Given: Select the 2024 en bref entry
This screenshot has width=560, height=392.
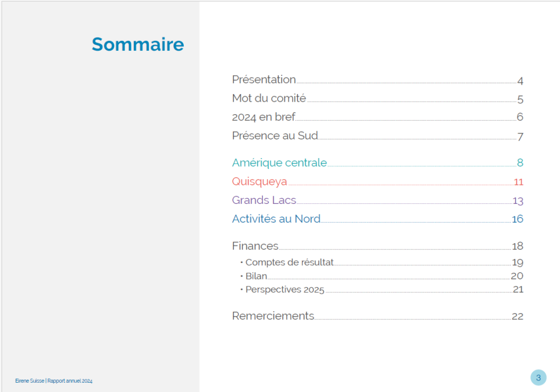Looking at the screenshot, I should pos(264,117).
